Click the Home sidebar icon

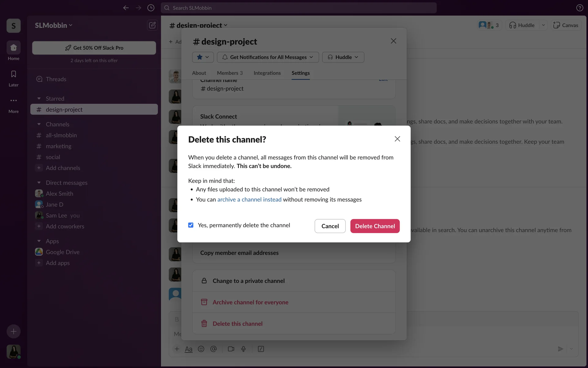[13, 48]
